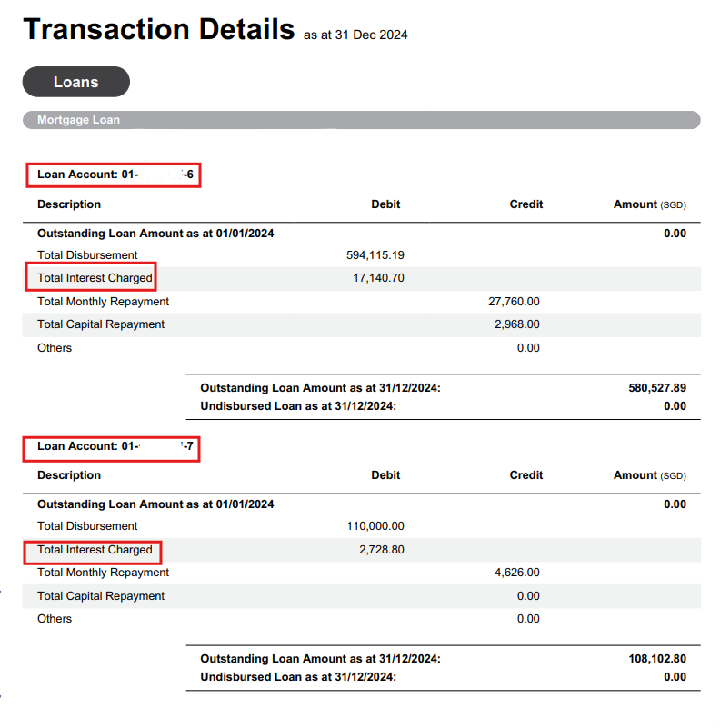This screenshot has height=728, width=720.
Task: Click the 110,000.00 total disbursement value
Action: [375, 526]
